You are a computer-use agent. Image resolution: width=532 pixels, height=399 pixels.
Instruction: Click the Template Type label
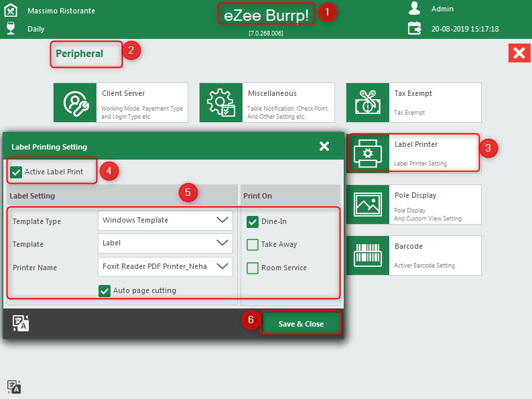[x=37, y=221]
